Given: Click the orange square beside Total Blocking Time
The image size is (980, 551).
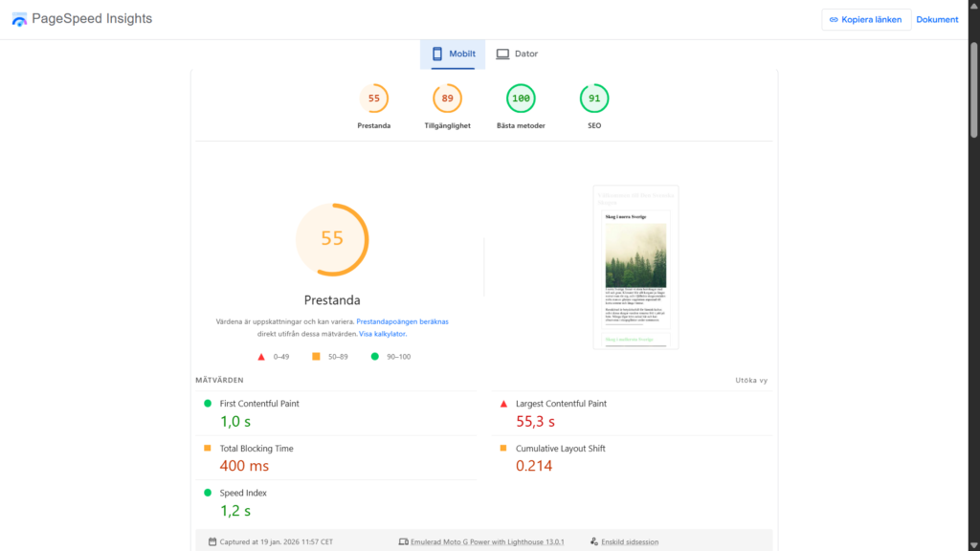Looking at the screenshot, I should [208, 449].
